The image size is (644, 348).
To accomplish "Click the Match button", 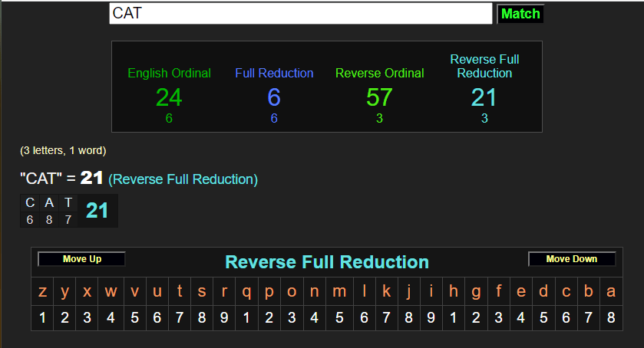I will [x=520, y=14].
